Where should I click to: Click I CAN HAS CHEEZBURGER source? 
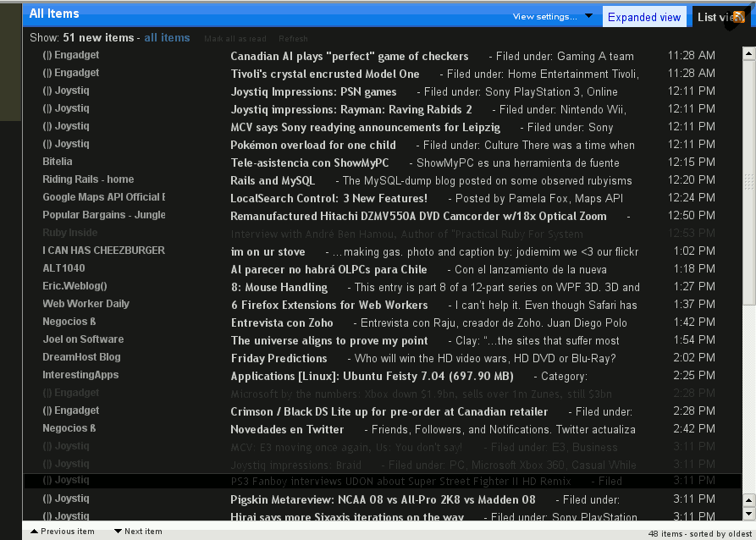click(103, 251)
